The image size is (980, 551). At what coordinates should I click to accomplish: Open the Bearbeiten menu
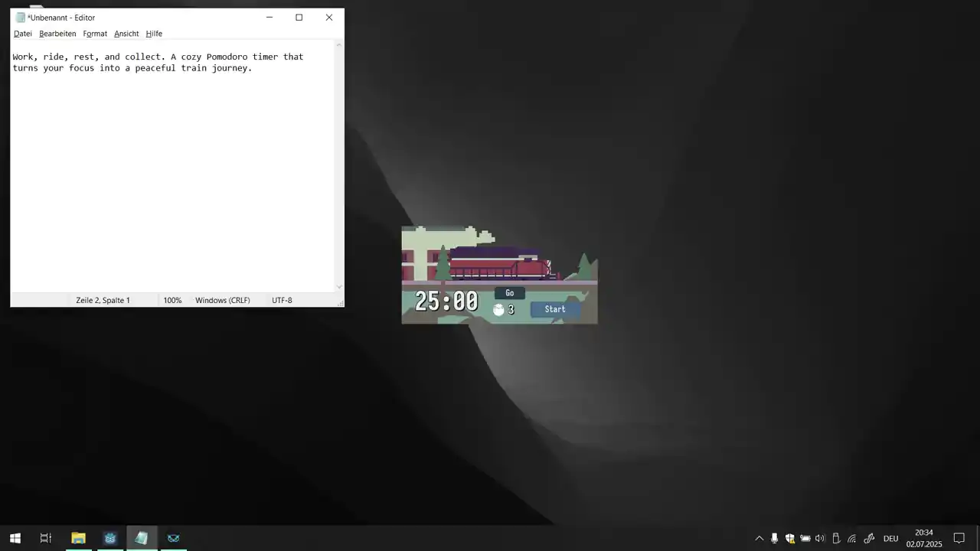click(57, 34)
